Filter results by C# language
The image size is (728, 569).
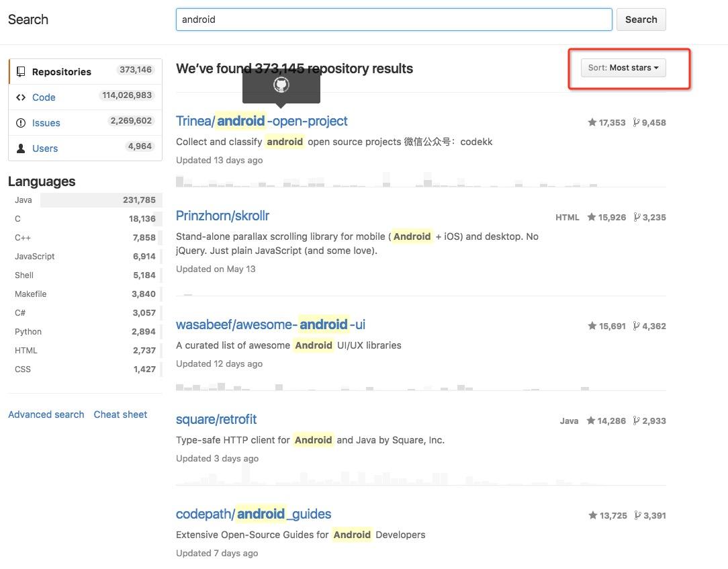coord(85,312)
